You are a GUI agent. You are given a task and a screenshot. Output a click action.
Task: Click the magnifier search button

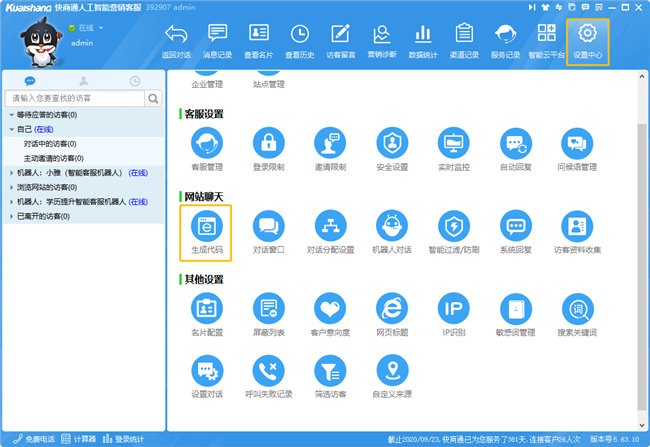pyautogui.click(x=153, y=98)
